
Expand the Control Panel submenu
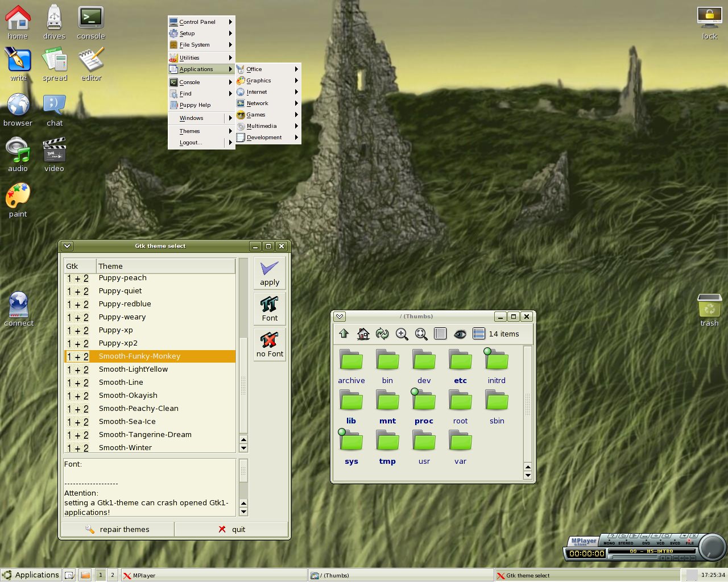(x=201, y=22)
